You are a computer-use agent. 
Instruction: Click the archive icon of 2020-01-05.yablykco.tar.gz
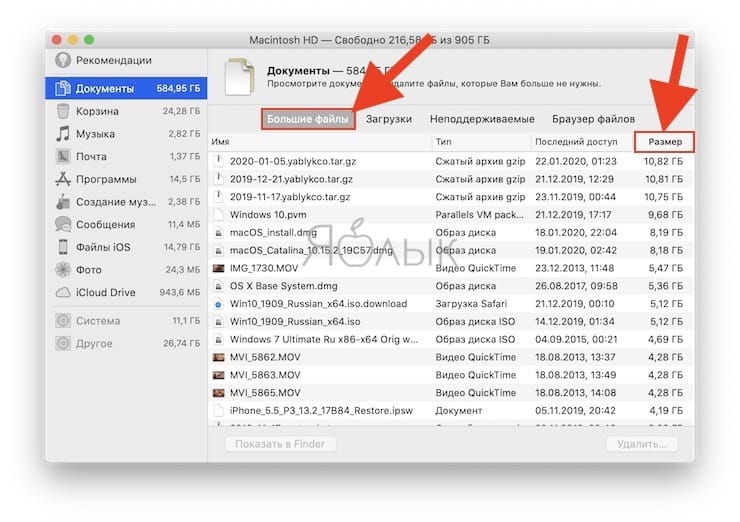click(x=218, y=161)
